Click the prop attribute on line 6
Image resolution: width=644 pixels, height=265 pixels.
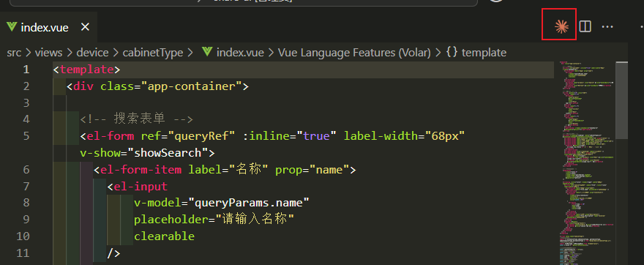point(288,170)
